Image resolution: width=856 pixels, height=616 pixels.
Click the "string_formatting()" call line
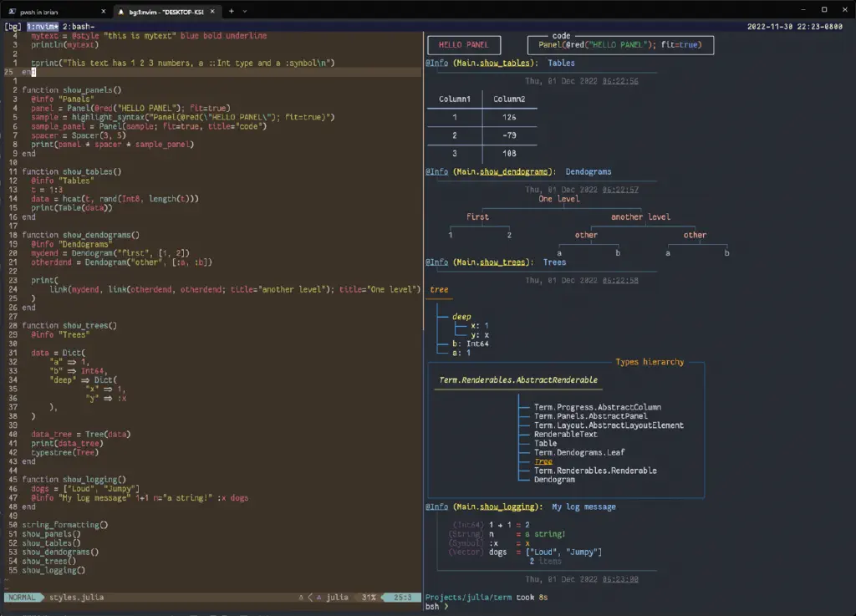coord(65,525)
